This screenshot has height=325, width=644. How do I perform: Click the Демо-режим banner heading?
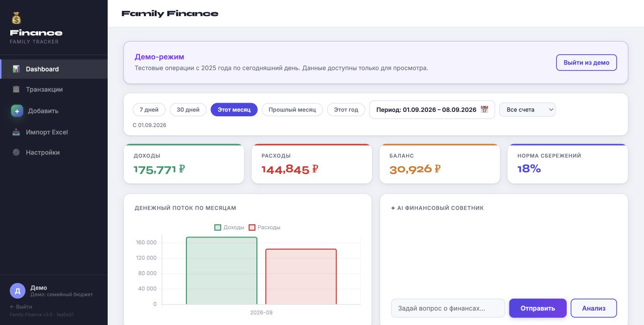(x=160, y=57)
